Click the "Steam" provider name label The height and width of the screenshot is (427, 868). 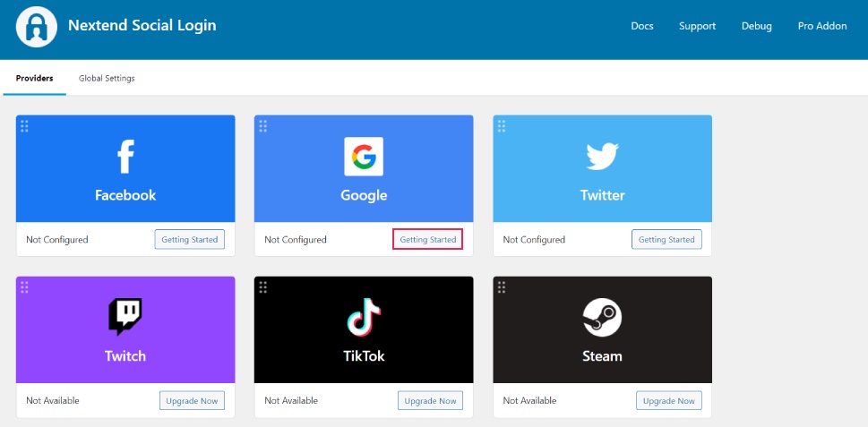click(602, 355)
